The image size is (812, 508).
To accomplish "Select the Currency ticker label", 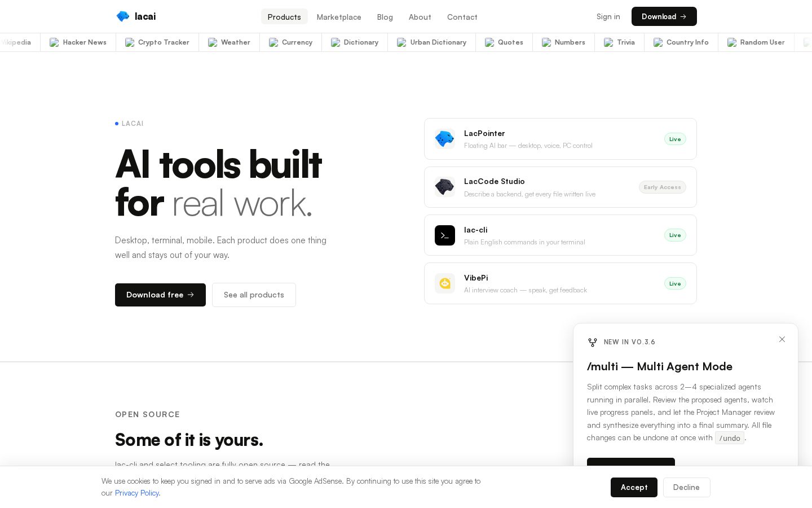I will tap(297, 42).
